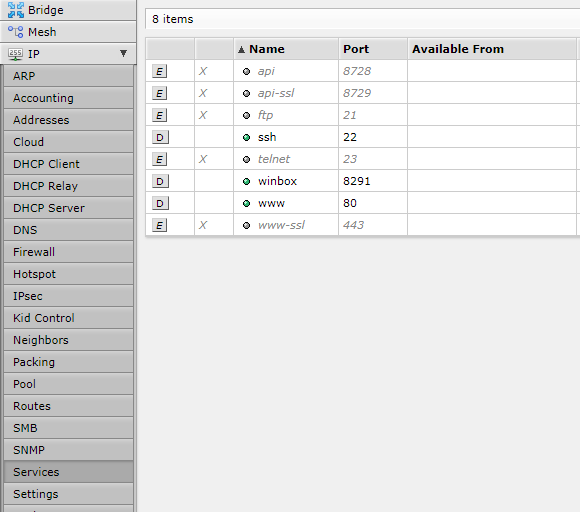The image size is (580, 512).
Task: Disable the ssh service with D button
Action: point(160,137)
